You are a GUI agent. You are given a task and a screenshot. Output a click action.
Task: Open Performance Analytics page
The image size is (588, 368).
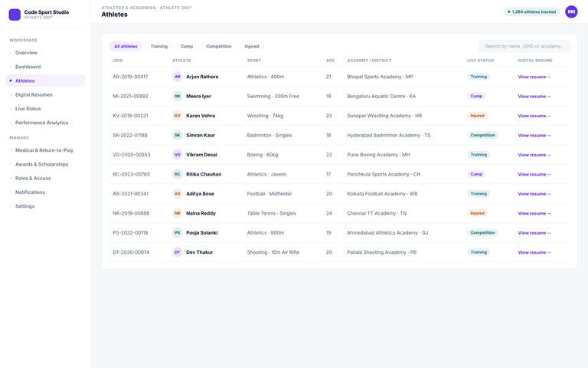[45, 123]
